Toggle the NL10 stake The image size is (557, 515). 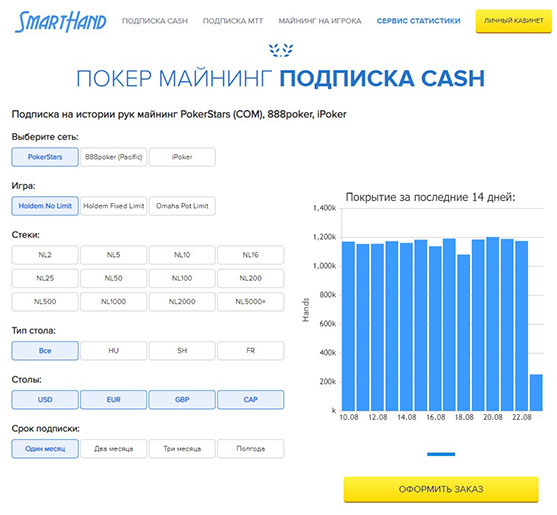point(182,255)
